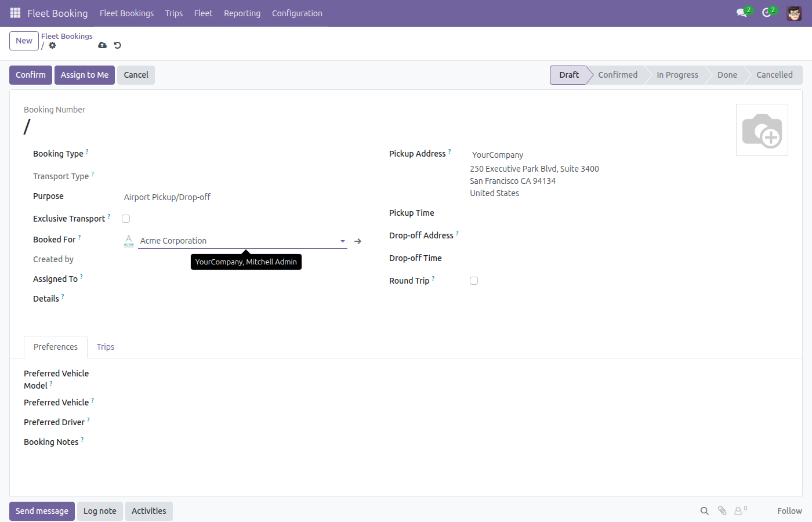Image resolution: width=812 pixels, height=522 pixels.
Task: Open the conversations chat bubble icon
Action: tap(741, 13)
